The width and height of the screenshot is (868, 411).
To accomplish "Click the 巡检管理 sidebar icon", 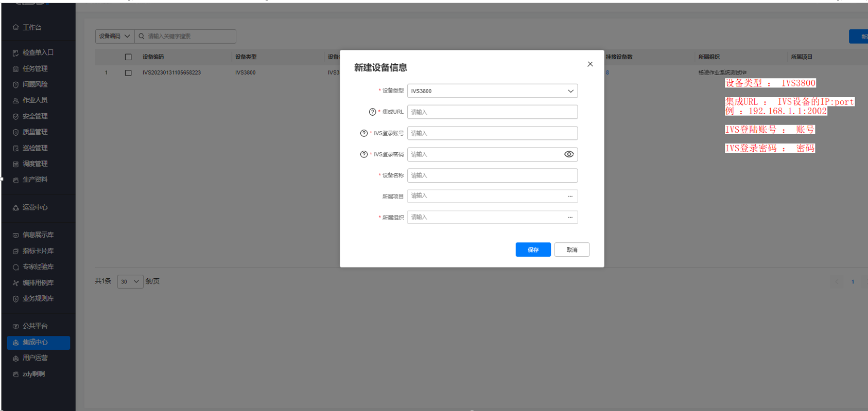I will pyautogui.click(x=15, y=148).
